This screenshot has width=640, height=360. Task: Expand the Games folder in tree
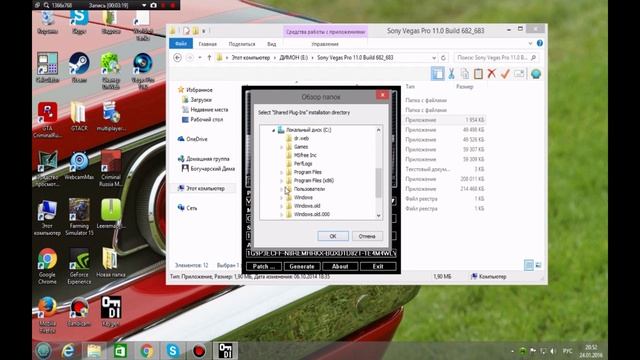click(x=281, y=147)
